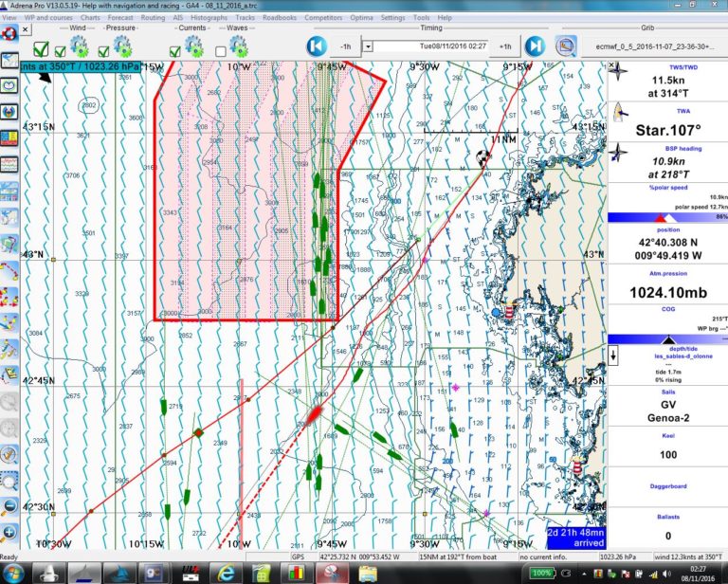Open Waves display settings gear
The width and height of the screenshot is (728, 584).
(238, 46)
